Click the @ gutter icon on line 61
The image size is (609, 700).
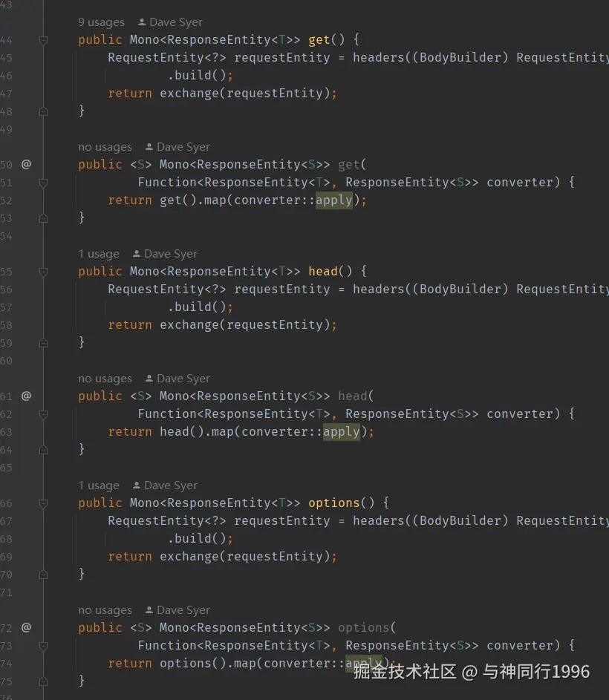[26, 396]
